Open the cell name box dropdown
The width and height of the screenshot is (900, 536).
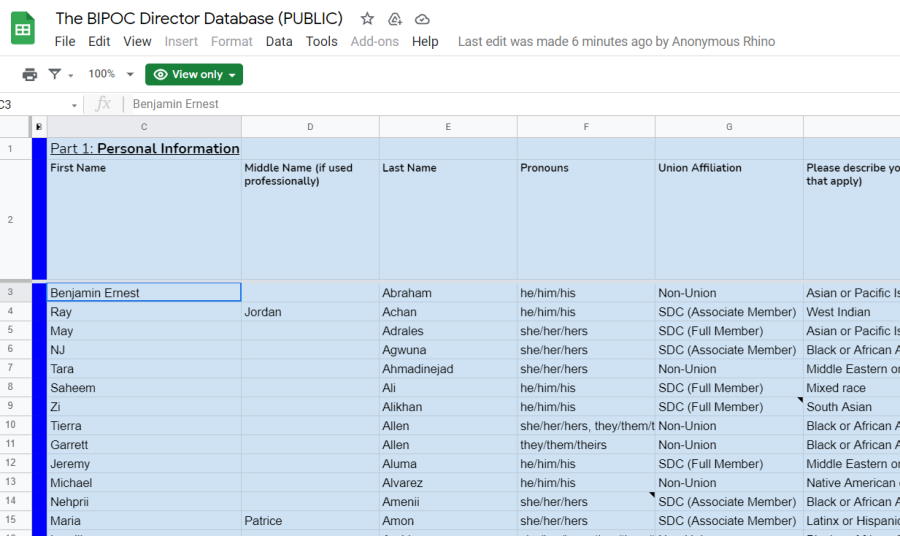(74, 105)
